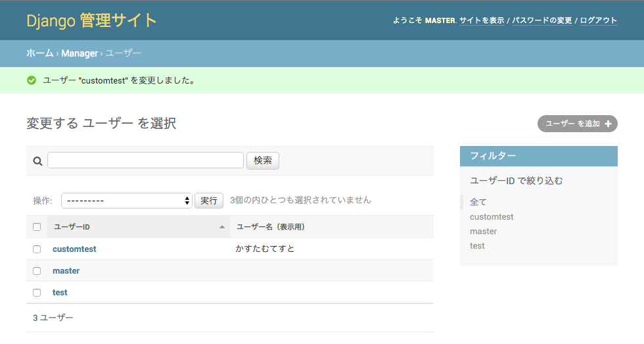The width and height of the screenshot is (644, 344).
Task: Select the master row checkbox
Action: pos(37,271)
